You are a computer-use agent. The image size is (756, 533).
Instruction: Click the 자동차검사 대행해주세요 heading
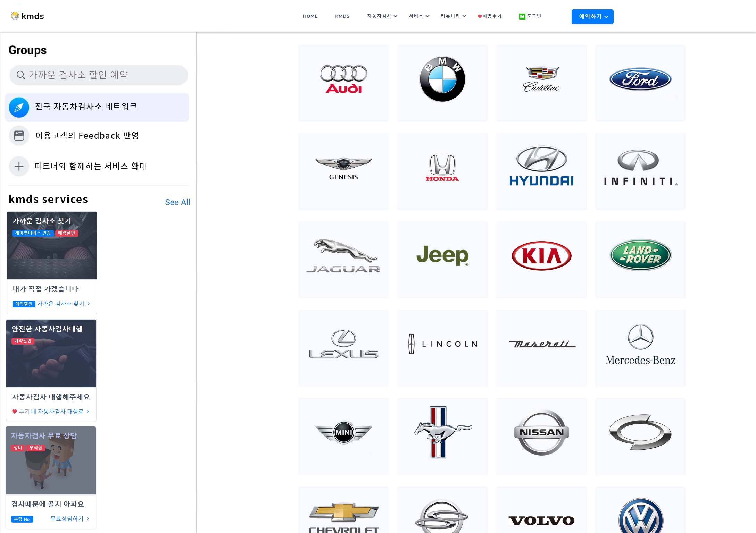[x=51, y=397]
